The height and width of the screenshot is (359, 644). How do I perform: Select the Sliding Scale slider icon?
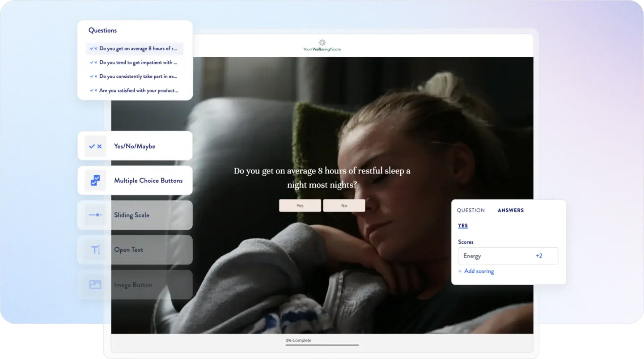pos(95,215)
